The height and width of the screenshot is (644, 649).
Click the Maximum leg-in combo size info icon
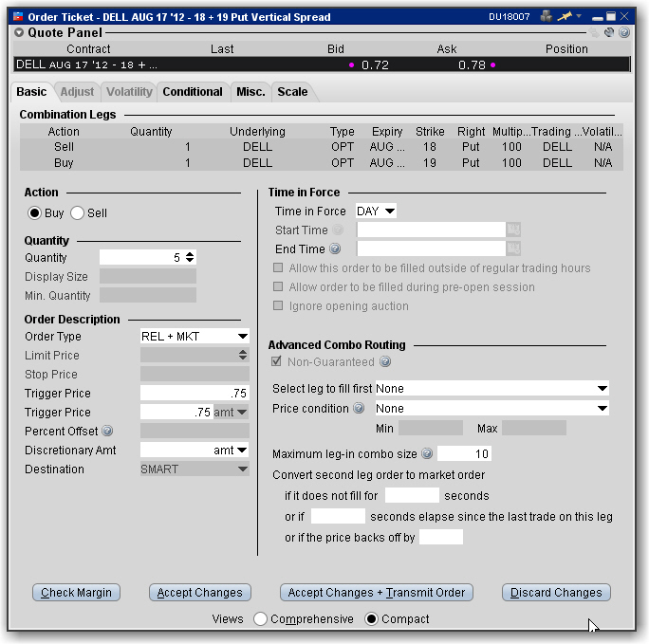coord(427,454)
